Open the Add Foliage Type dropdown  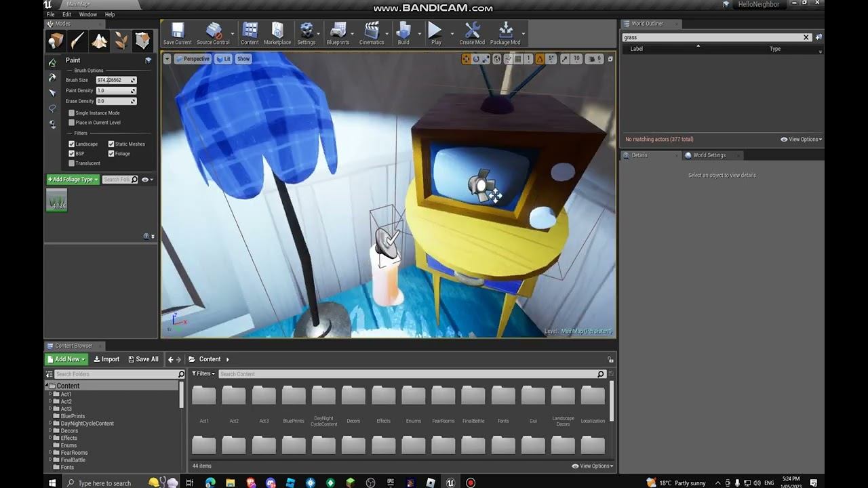coord(73,180)
